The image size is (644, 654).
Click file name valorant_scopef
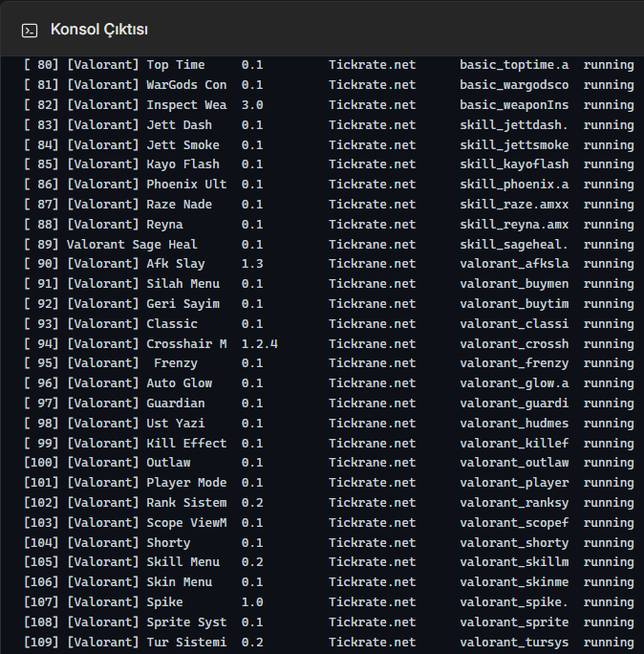[514, 523]
